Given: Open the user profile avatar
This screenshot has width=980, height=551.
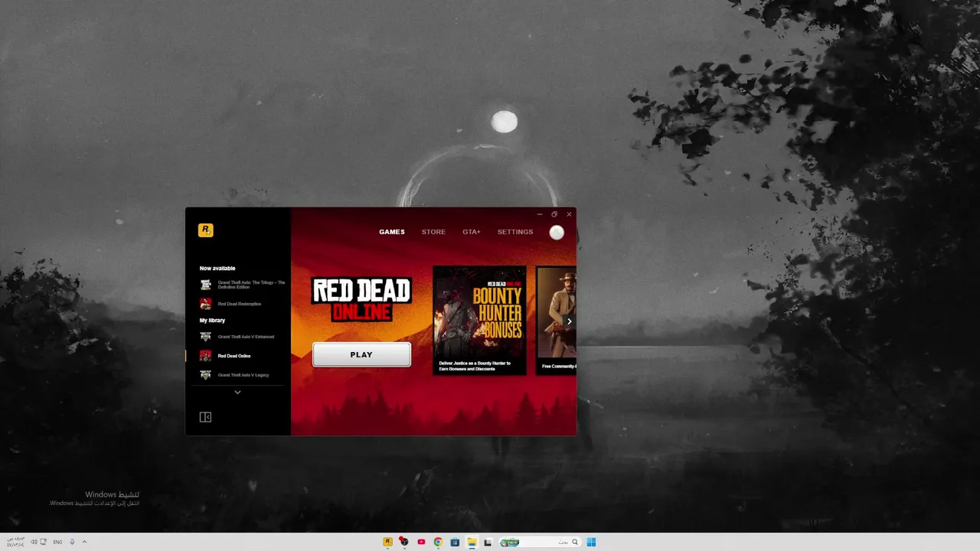Looking at the screenshot, I should [557, 233].
